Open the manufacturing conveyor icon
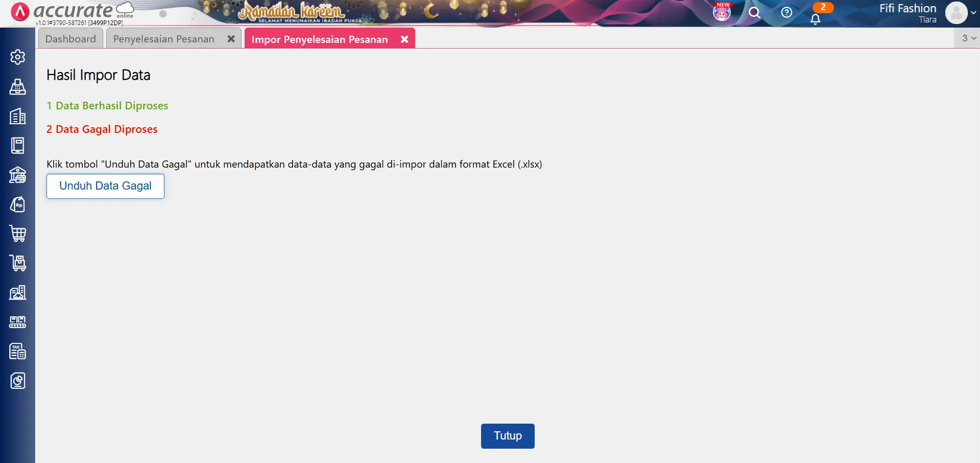 (x=17, y=322)
